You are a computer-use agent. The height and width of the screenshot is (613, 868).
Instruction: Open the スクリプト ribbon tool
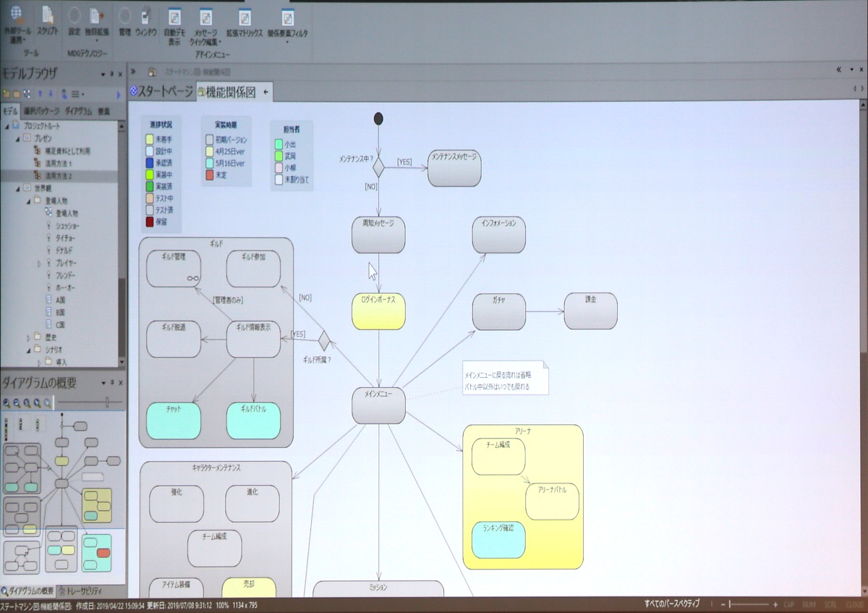[x=48, y=14]
